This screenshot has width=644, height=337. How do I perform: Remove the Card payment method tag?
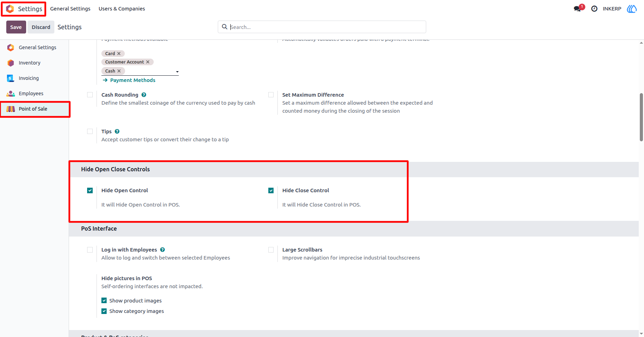pyautogui.click(x=119, y=53)
